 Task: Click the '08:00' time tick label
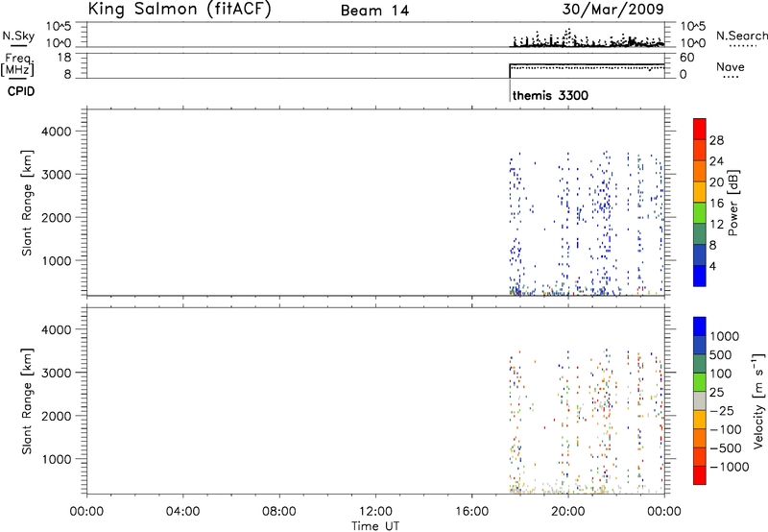pyautogui.click(x=279, y=512)
